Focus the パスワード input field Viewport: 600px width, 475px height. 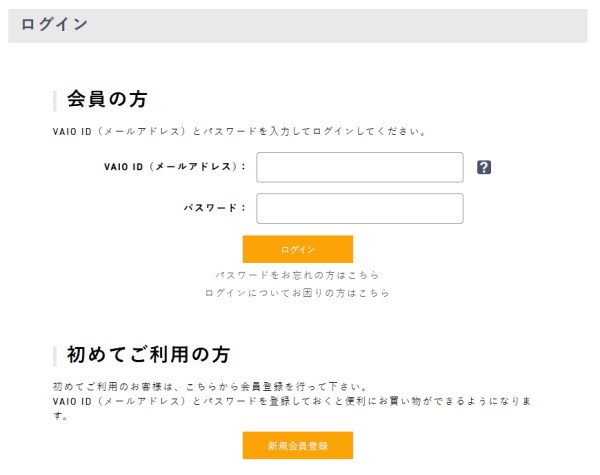[360, 209]
